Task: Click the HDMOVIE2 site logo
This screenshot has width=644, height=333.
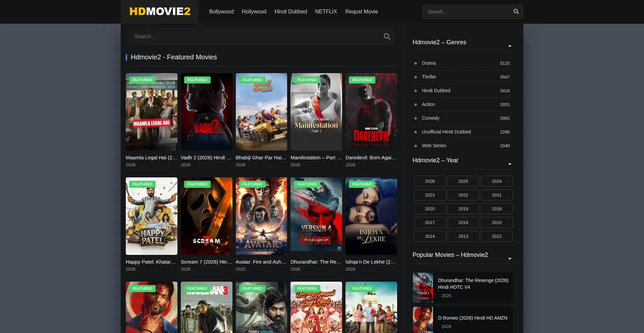Action: tap(160, 11)
